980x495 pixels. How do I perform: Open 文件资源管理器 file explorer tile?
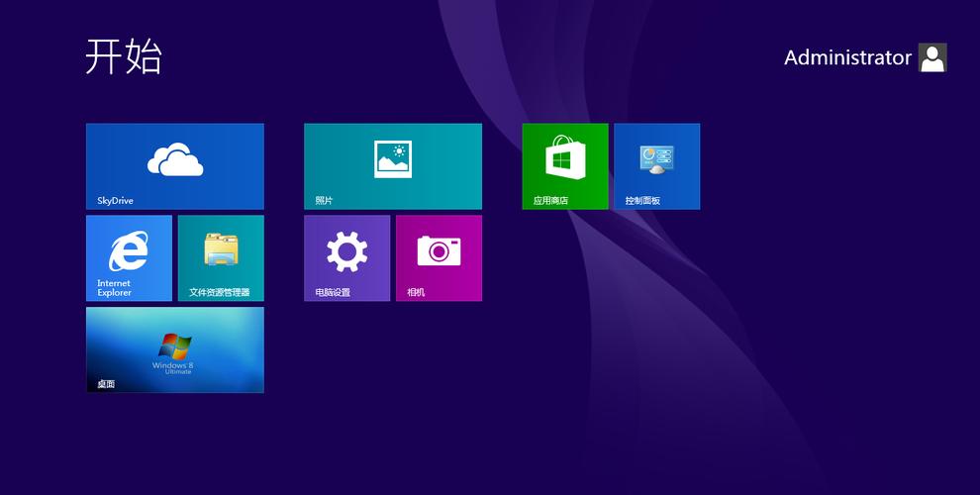point(221,258)
